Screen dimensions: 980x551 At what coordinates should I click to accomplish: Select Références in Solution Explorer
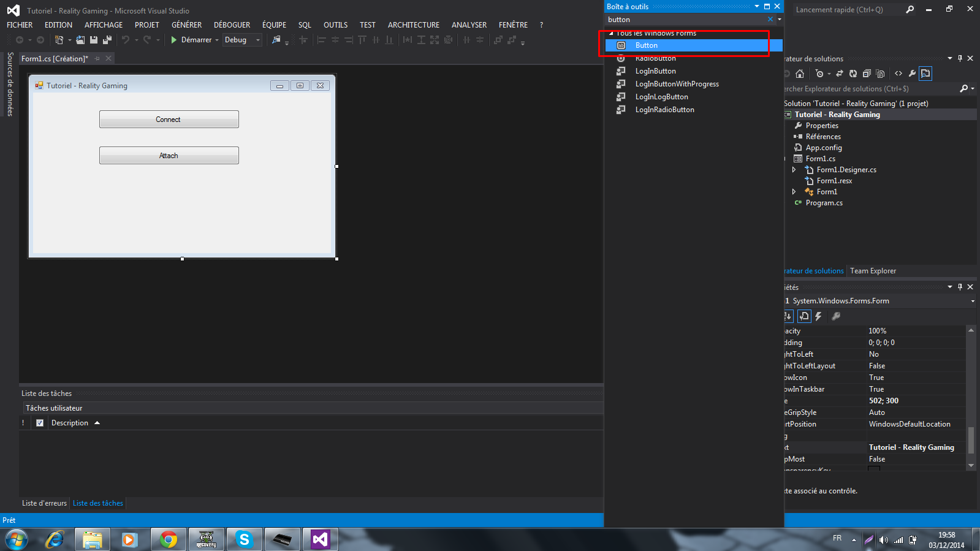coord(823,137)
